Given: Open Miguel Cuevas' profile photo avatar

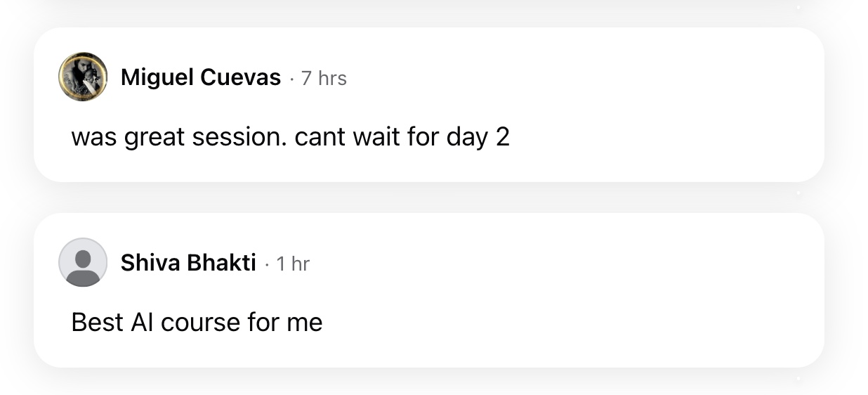Looking at the screenshot, I should pyautogui.click(x=83, y=77).
